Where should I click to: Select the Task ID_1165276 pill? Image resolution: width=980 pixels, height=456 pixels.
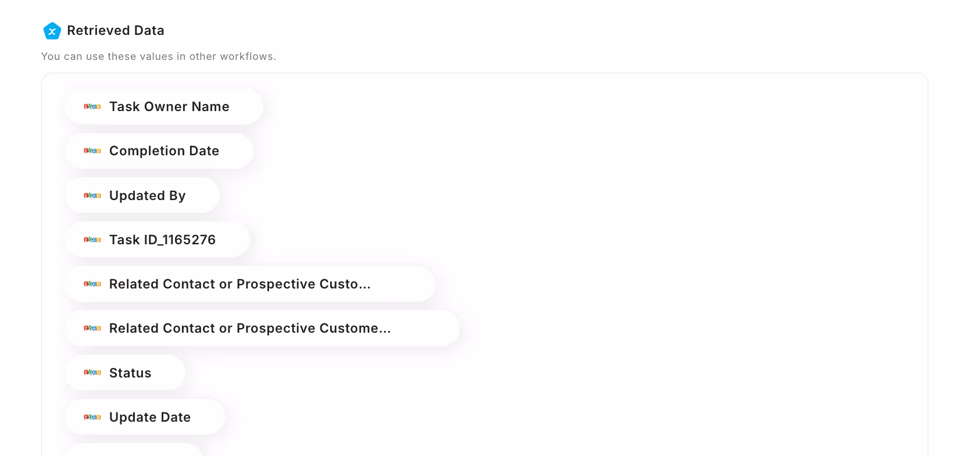click(x=158, y=240)
